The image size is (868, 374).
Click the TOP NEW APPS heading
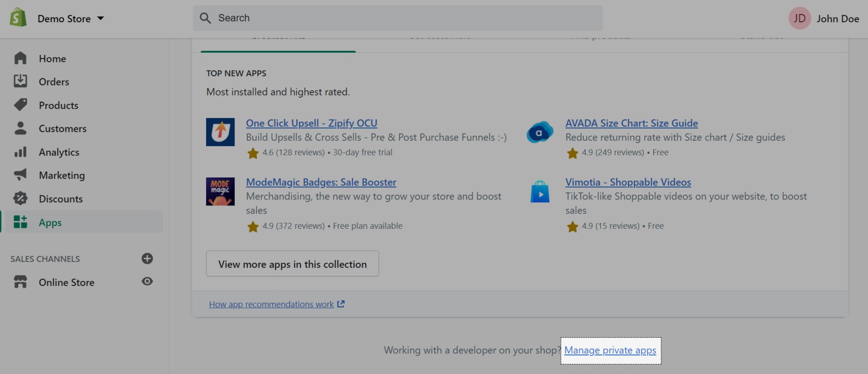[236, 73]
